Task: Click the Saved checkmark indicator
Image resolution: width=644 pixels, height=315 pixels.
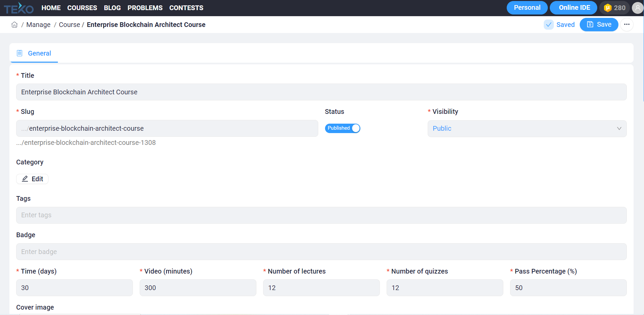Action: click(x=549, y=25)
